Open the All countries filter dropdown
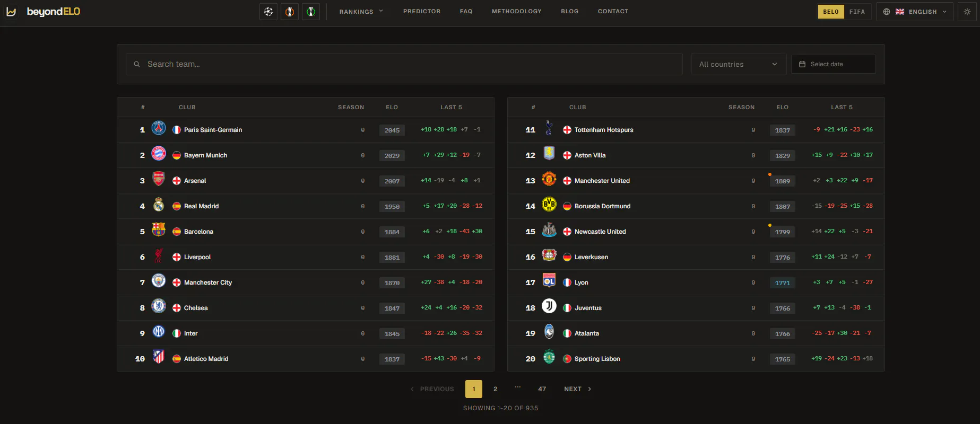Screen dimensions: 980x424 click(x=738, y=64)
